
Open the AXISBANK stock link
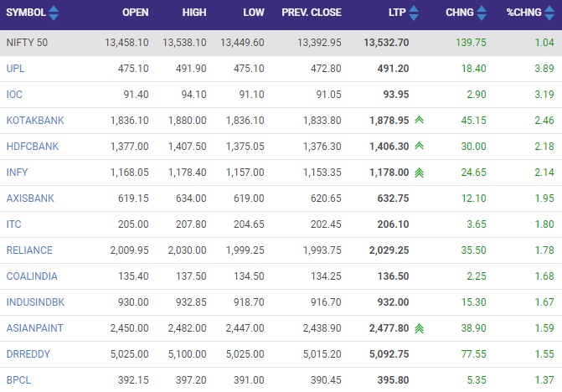(30, 199)
